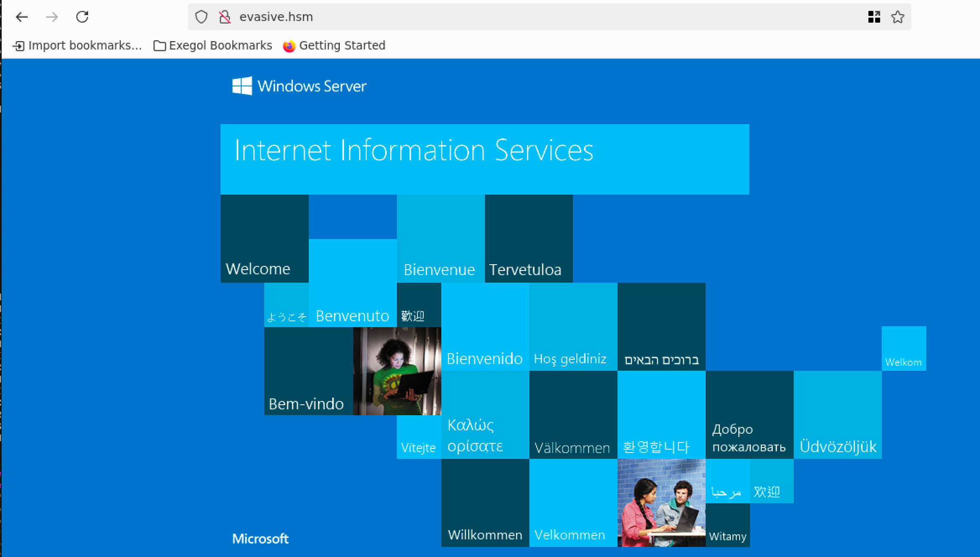Click the Windows Server logo
Viewport: 980px width, 557px height.
(300, 86)
